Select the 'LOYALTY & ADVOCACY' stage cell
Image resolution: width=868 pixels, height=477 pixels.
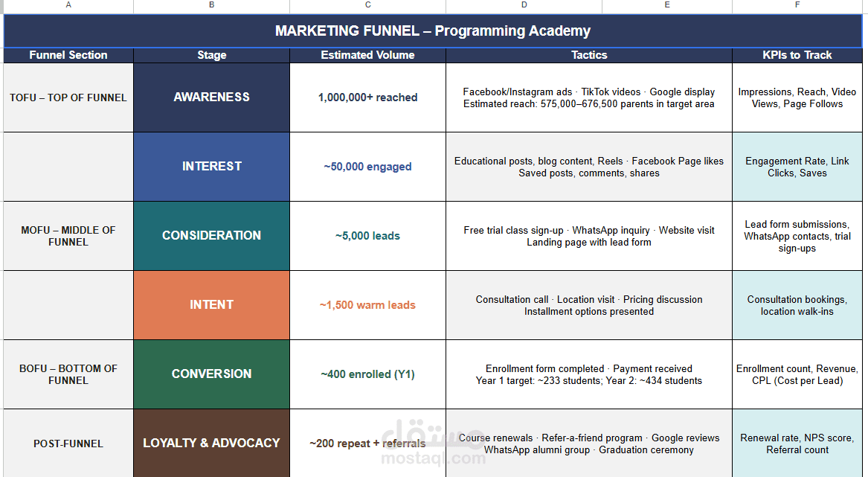[211, 444]
